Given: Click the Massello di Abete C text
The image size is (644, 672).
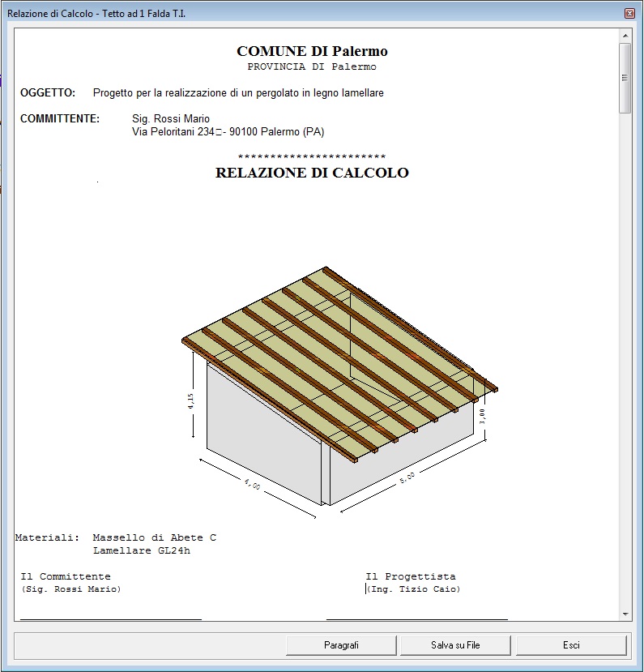Looking at the screenshot, I should pos(155,537).
